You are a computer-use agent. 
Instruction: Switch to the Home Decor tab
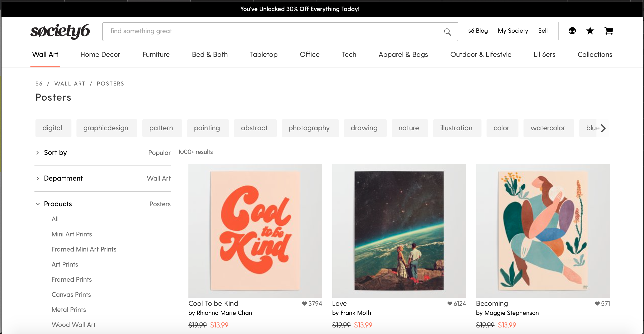pos(100,55)
